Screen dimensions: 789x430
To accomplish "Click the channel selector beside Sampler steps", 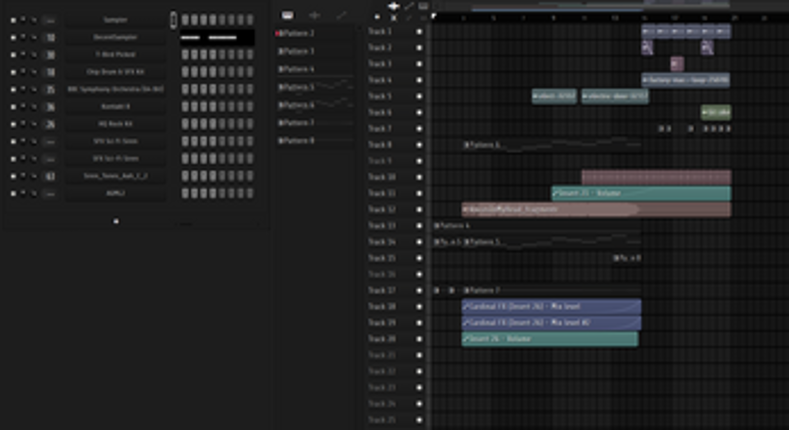I will (174, 20).
